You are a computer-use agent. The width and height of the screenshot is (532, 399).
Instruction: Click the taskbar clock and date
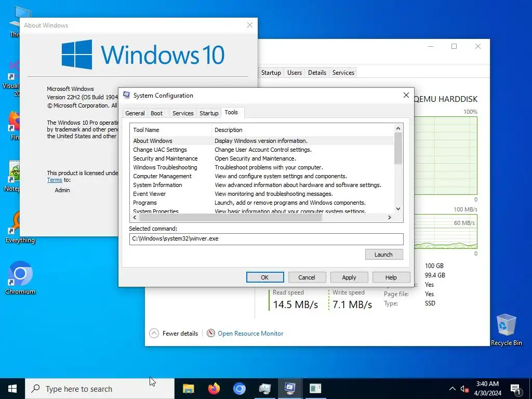pyautogui.click(x=487, y=389)
